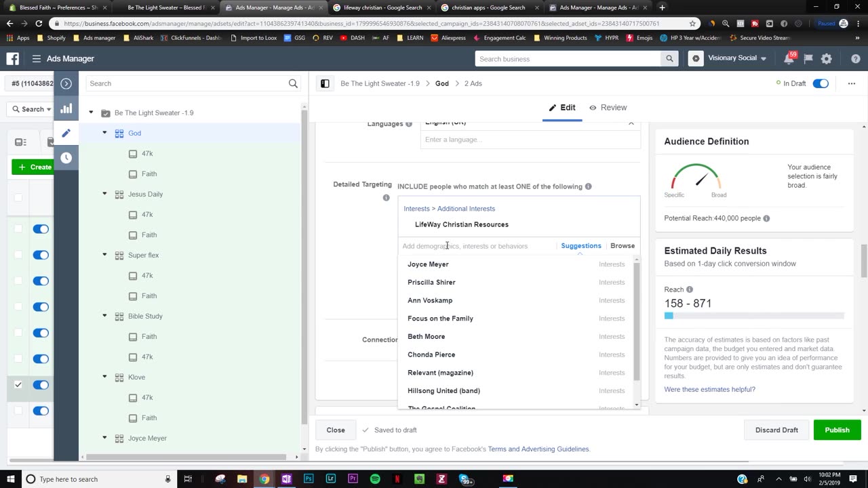Click the green Create button
Image resolution: width=868 pixels, height=488 pixels.
tap(33, 167)
